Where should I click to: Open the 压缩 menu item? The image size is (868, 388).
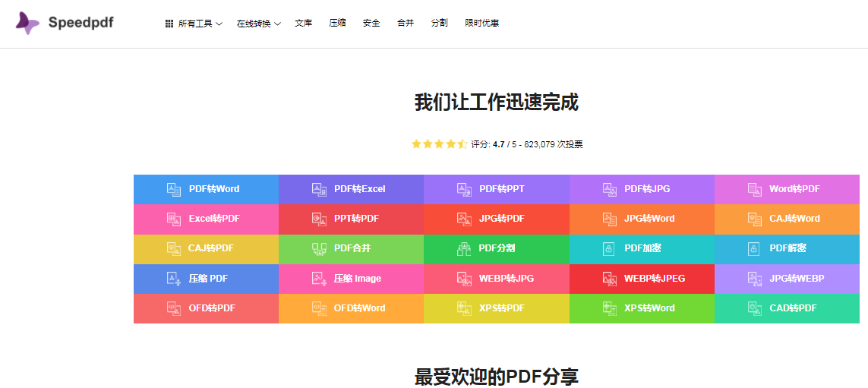tap(337, 24)
